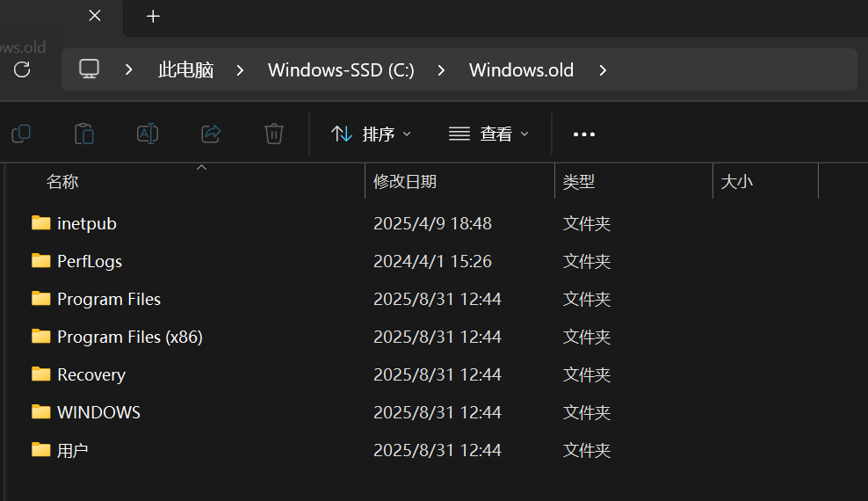Image resolution: width=868 pixels, height=501 pixels.
Task: Click the share icon in the toolbar
Action: click(x=211, y=134)
